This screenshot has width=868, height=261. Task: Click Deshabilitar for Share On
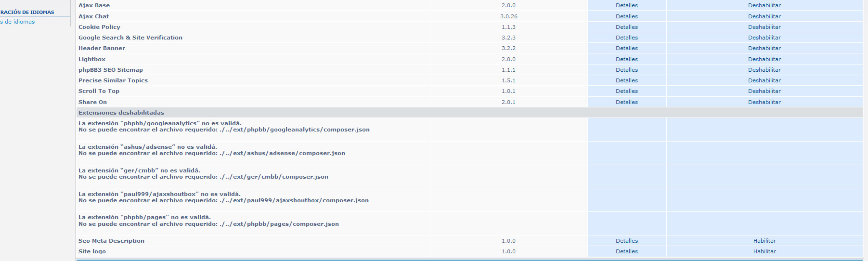click(764, 102)
